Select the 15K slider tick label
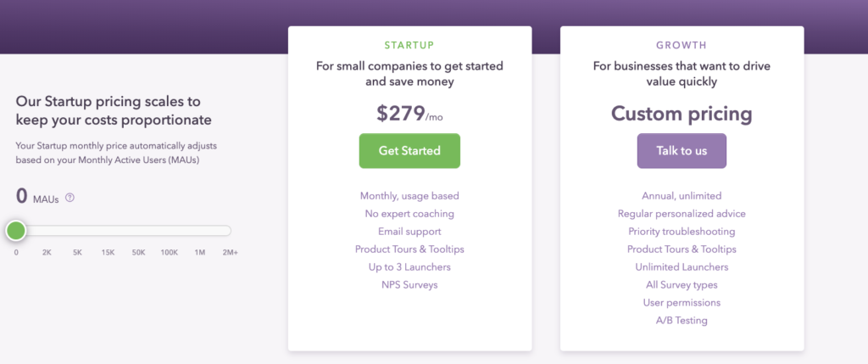This screenshot has height=364, width=868. 108,252
